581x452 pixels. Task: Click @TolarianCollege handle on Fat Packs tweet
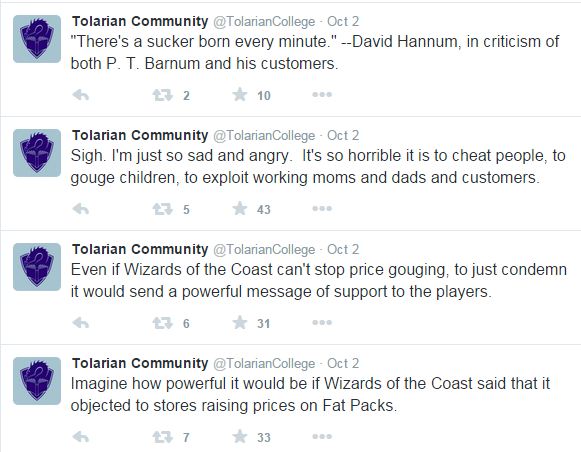tap(264, 363)
